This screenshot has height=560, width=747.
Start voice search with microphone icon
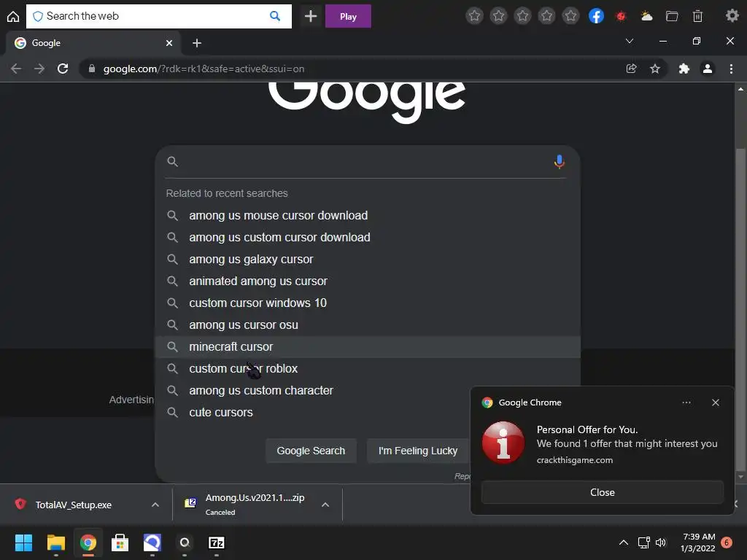tap(560, 162)
